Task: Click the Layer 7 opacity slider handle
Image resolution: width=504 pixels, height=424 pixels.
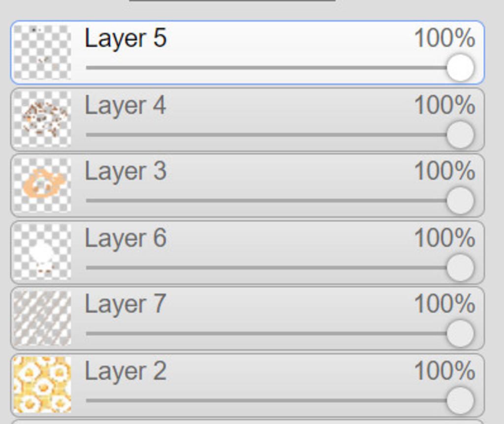Action: point(460,333)
